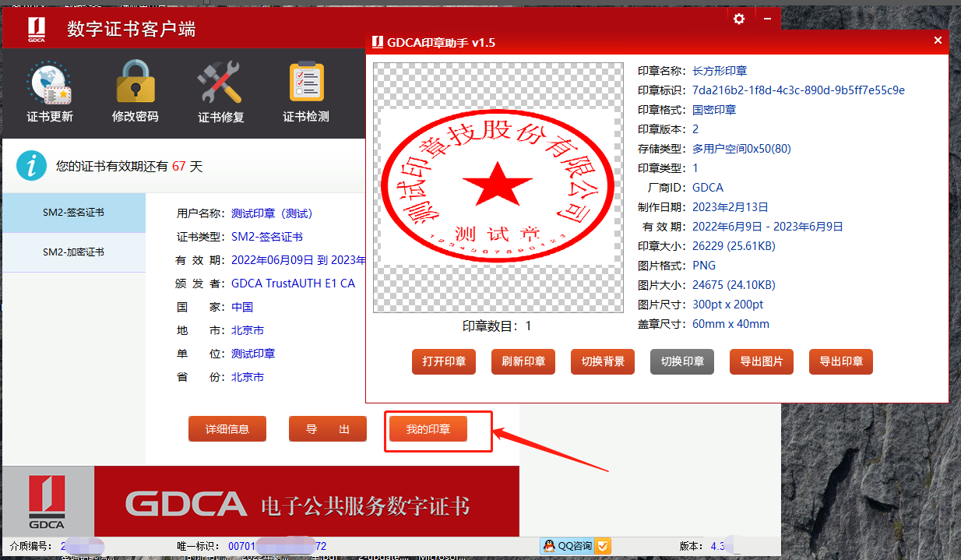Select the SM2-签名证书 tab
The width and height of the screenshot is (961, 560).
(74, 212)
